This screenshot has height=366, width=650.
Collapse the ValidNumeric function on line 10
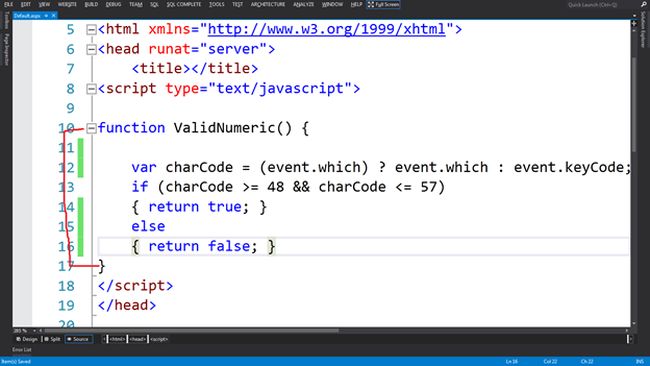point(91,128)
